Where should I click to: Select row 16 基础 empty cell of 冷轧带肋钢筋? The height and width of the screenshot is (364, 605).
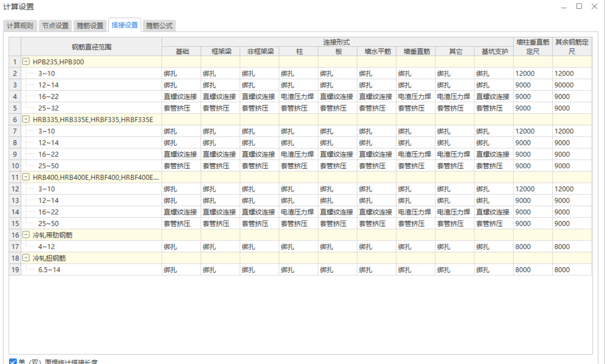point(181,235)
